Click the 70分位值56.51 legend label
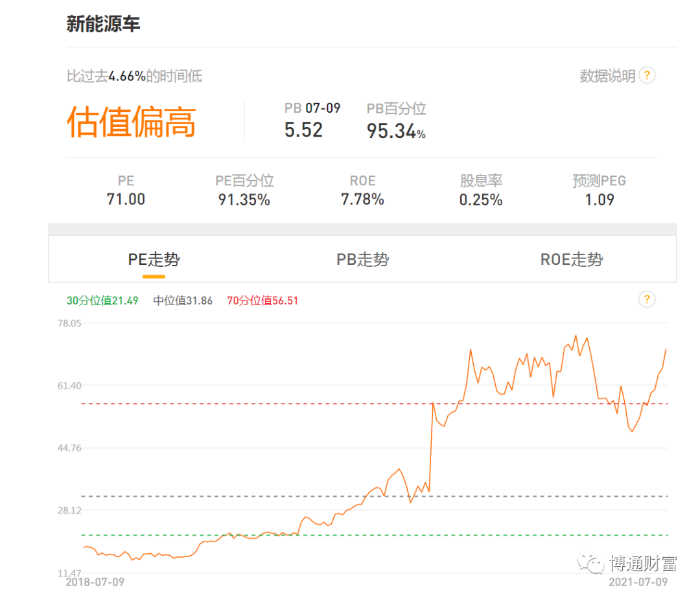 pos(262,301)
